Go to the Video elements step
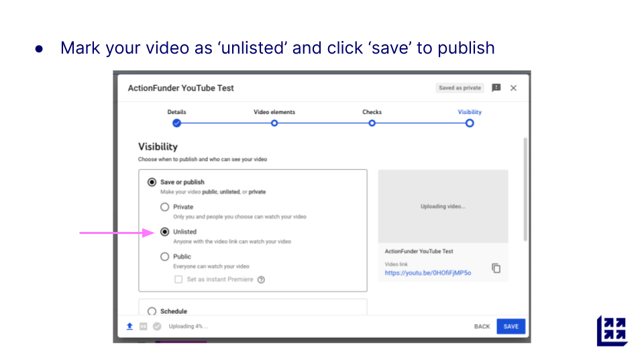 point(274,123)
